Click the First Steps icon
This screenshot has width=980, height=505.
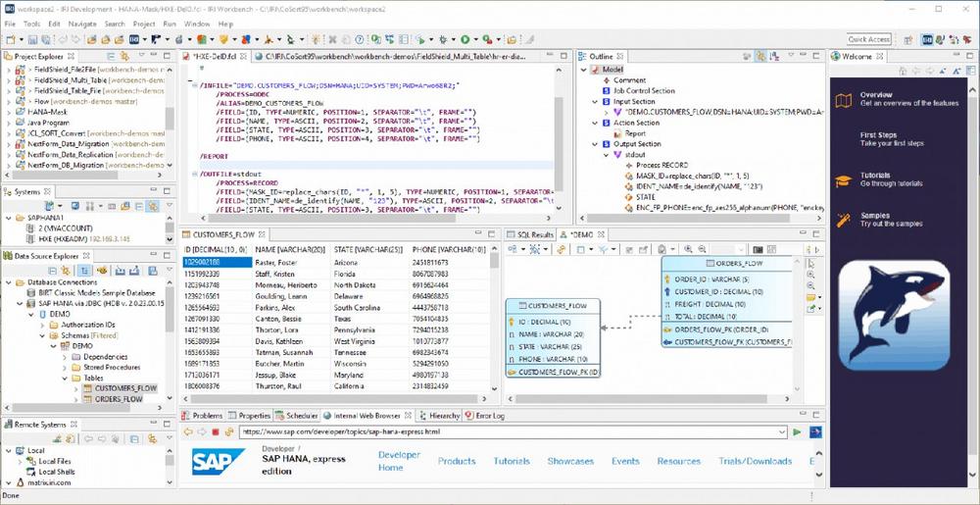pyautogui.click(x=843, y=139)
